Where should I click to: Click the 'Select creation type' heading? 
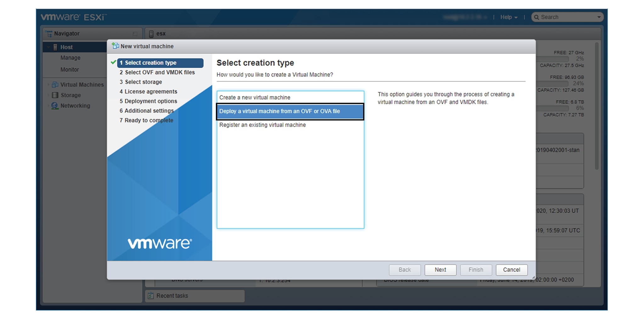pyautogui.click(x=255, y=63)
